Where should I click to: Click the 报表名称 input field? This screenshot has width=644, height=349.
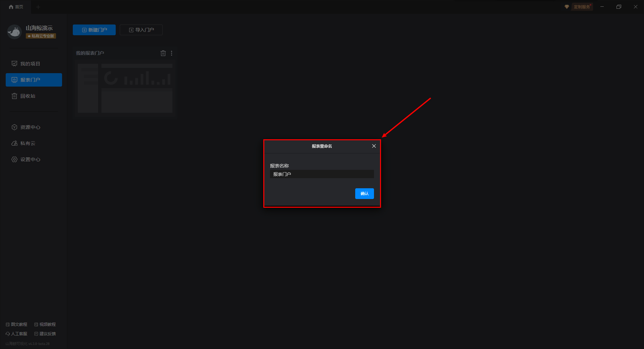[321, 174]
